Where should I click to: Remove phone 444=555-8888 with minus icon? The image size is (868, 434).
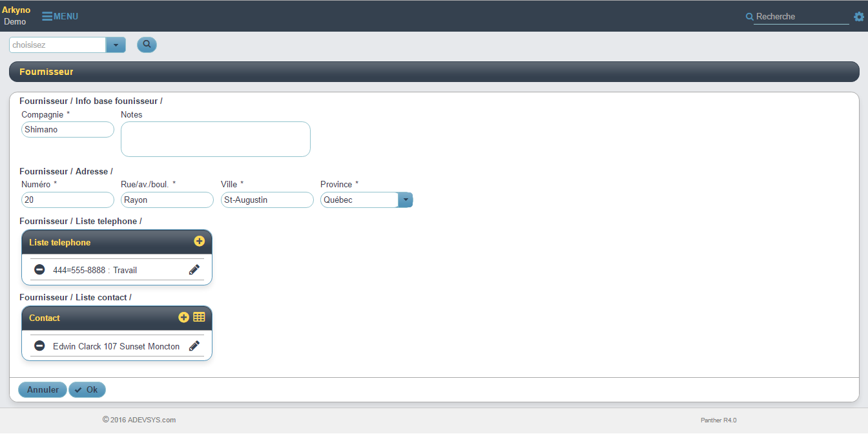click(39, 269)
